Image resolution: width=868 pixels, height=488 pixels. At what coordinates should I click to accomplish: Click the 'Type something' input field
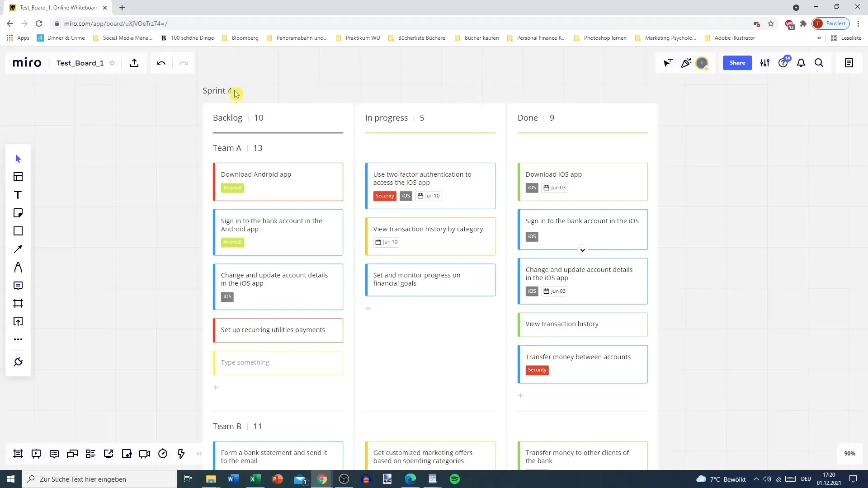(x=279, y=362)
